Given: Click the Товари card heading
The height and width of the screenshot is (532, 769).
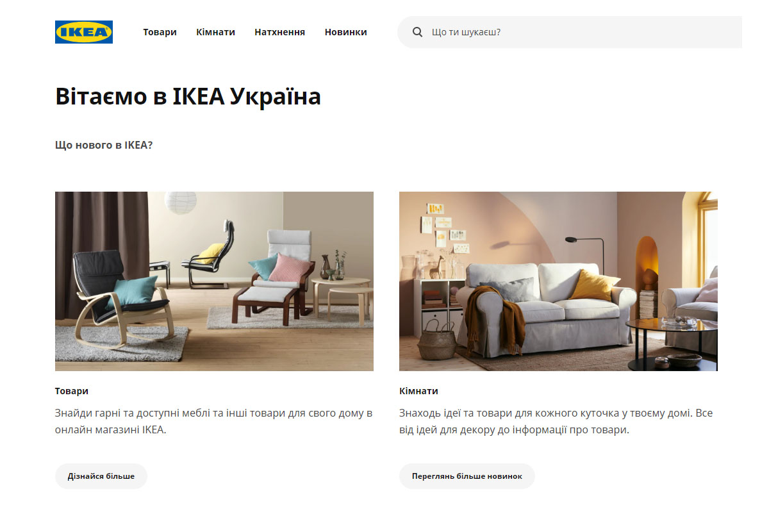Looking at the screenshot, I should [x=72, y=391].
